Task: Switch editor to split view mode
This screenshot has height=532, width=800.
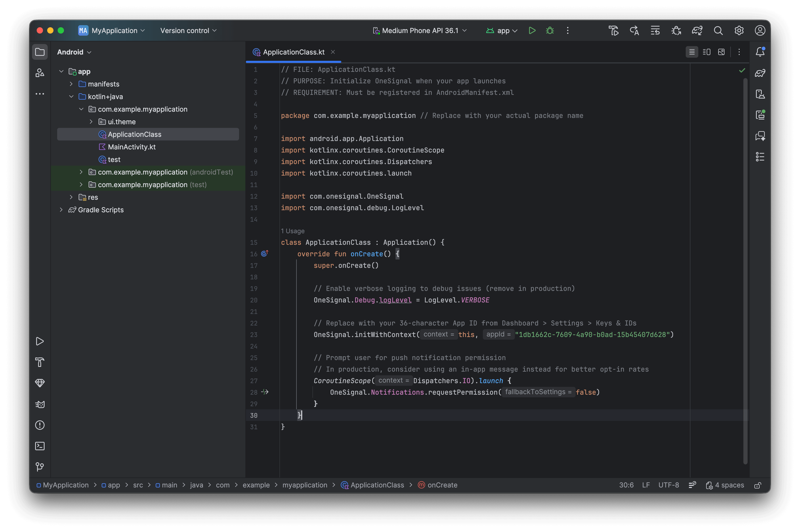Action: pos(706,52)
